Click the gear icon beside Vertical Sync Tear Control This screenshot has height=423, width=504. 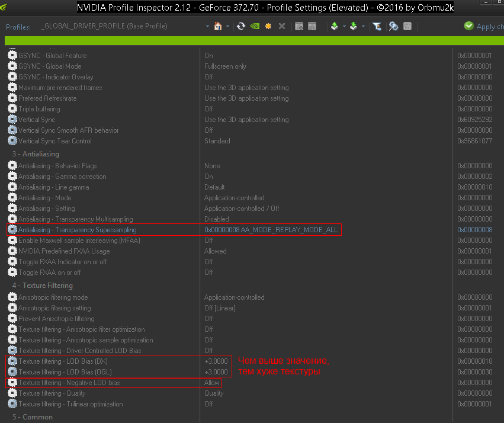click(x=12, y=141)
